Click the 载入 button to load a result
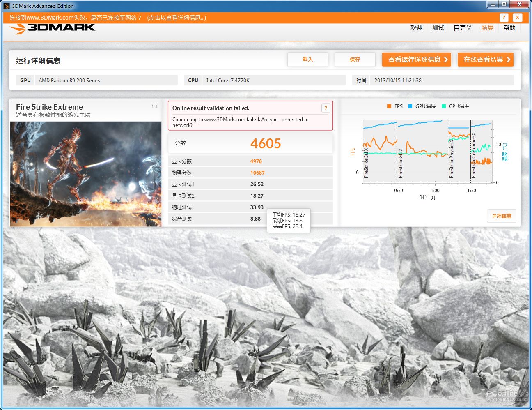532x410 pixels. (x=307, y=59)
